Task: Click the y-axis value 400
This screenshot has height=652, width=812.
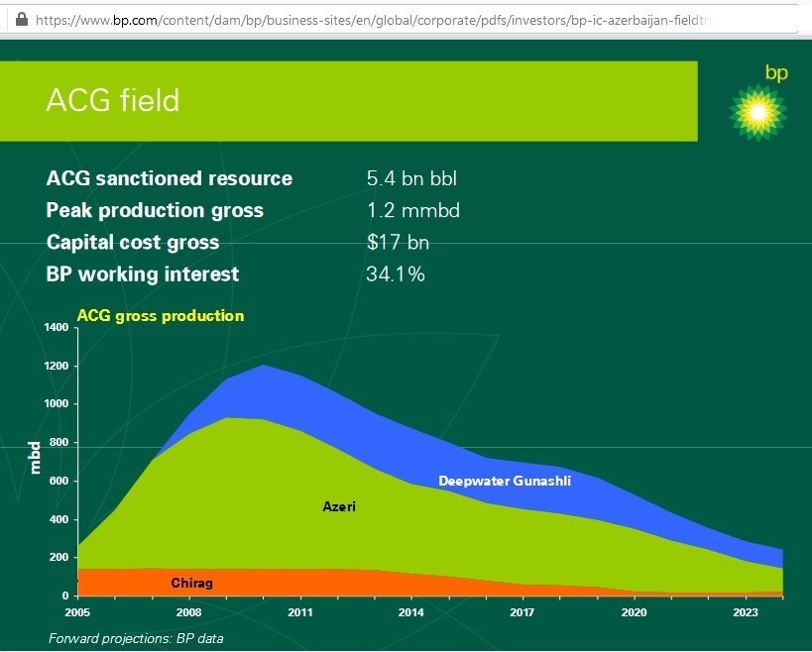Action: 59,519
